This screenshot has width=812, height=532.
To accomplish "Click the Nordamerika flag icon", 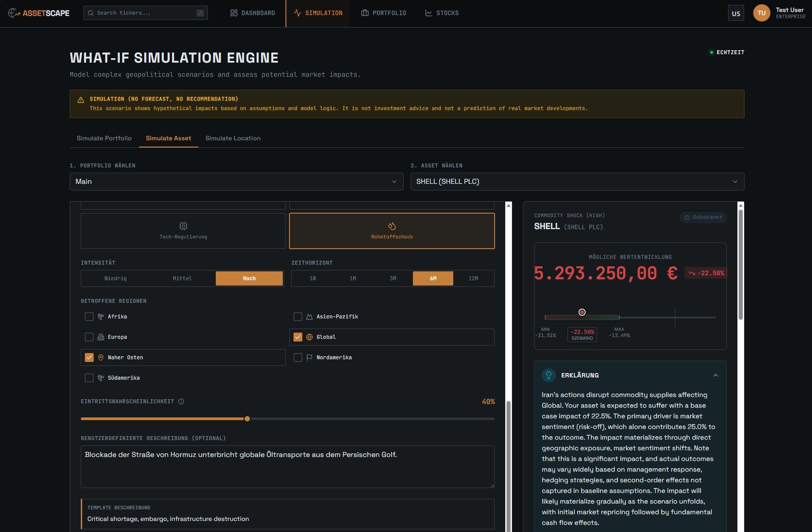I will click(309, 357).
